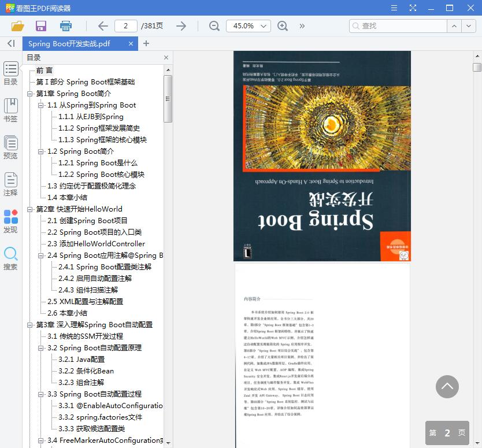Select 1.1.2 Spring框架发展简史 entry
Viewport: 482px width, 448px height.
99,128
